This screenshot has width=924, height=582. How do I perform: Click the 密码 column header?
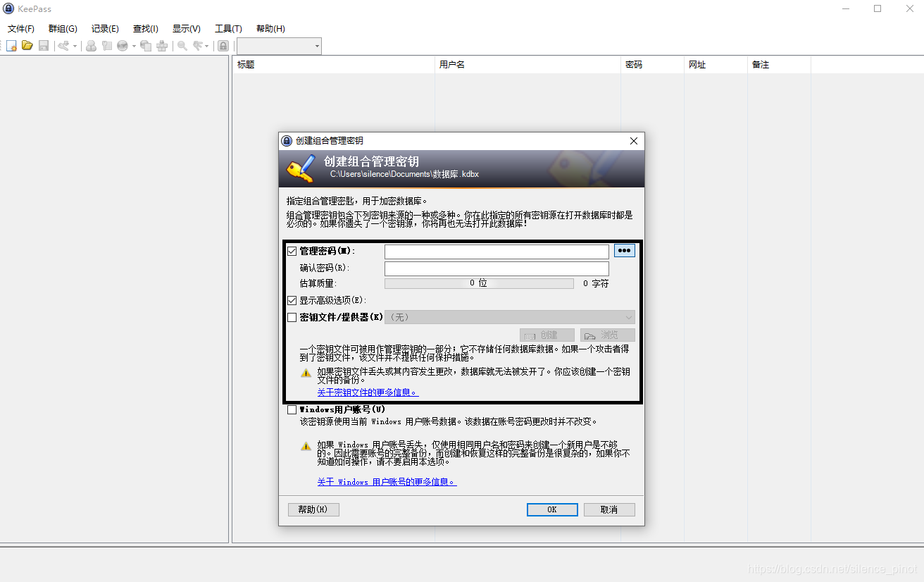coord(652,65)
